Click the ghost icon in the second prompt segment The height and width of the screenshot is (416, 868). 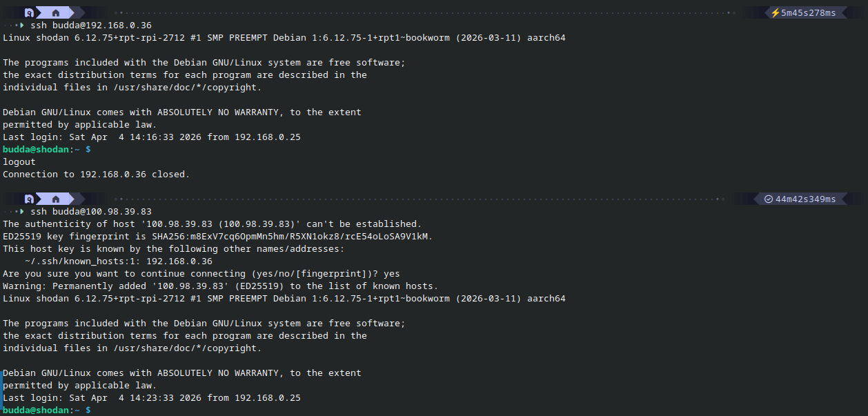[29, 199]
